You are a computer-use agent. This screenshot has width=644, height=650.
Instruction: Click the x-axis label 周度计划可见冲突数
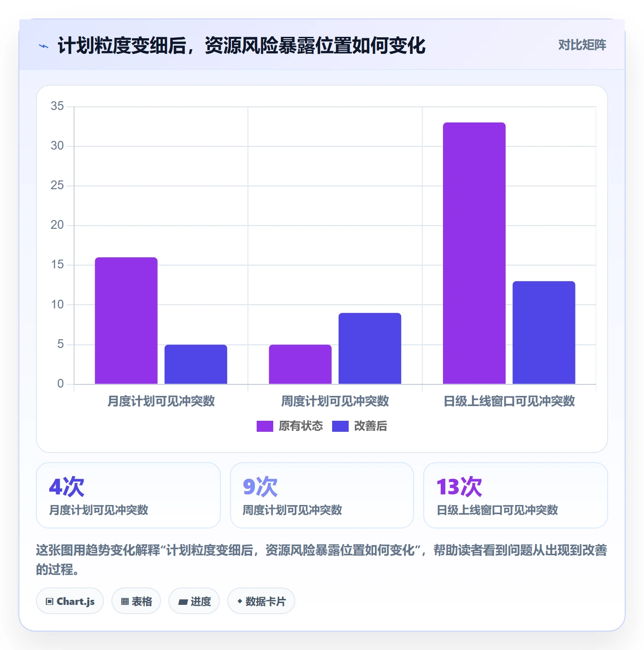point(335,401)
